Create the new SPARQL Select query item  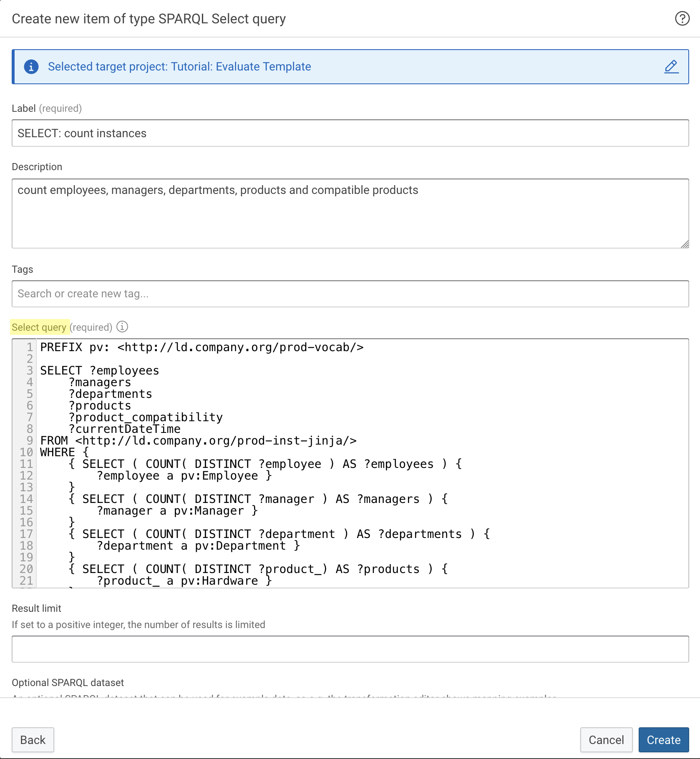[663, 740]
